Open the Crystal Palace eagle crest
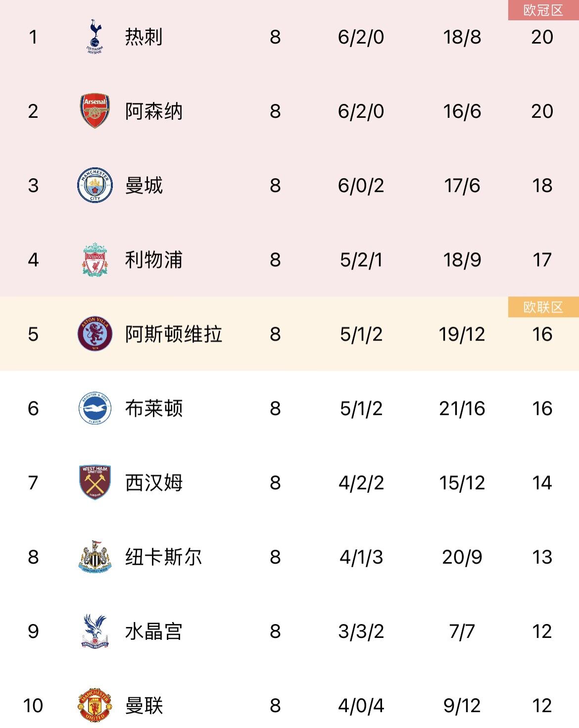This screenshot has height=728, width=579. tap(95, 631)
